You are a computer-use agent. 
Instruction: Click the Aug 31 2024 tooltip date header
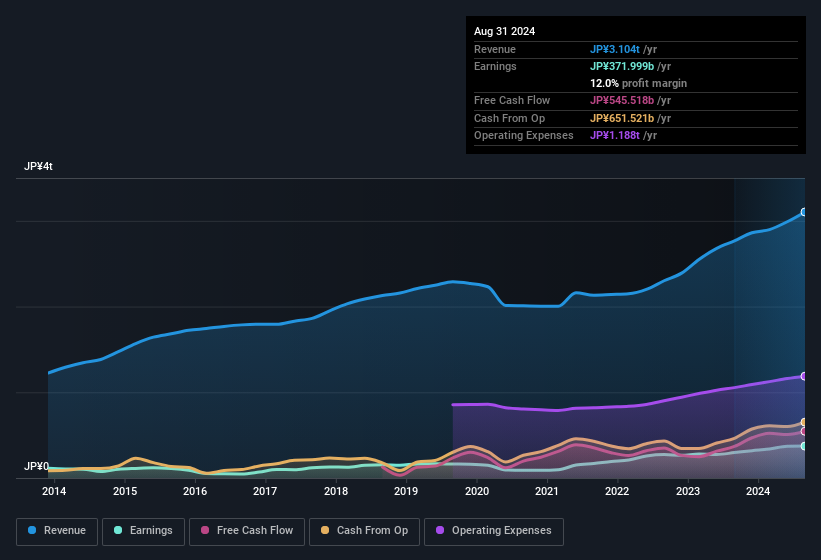504,31
